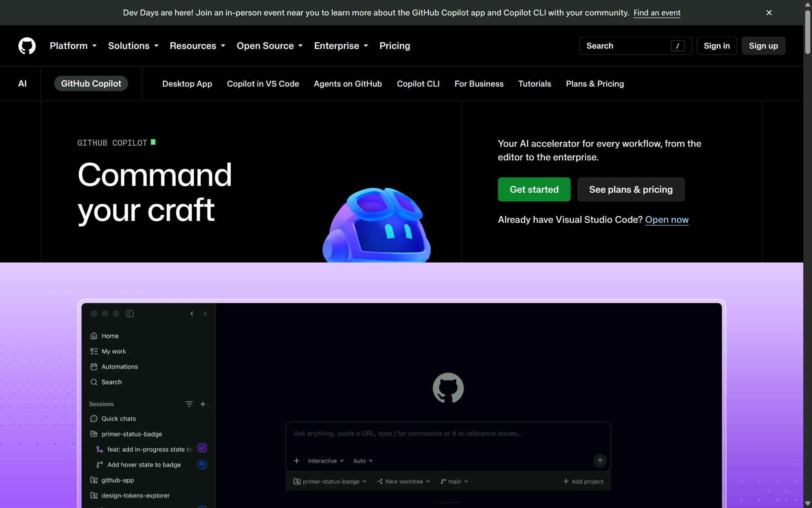The image size is (812, 508).
Task: Click the GitHub logo in chat area
Action: click(448, 388)
